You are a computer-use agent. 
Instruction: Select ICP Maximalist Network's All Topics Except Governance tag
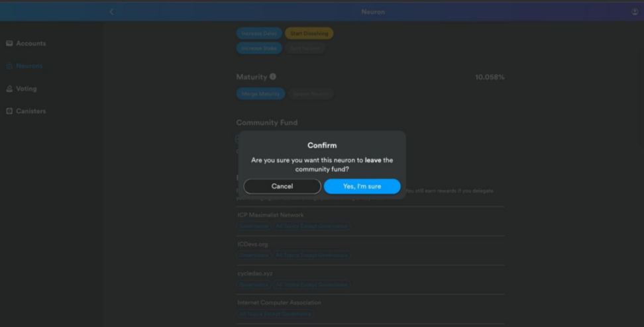[311, 226]
